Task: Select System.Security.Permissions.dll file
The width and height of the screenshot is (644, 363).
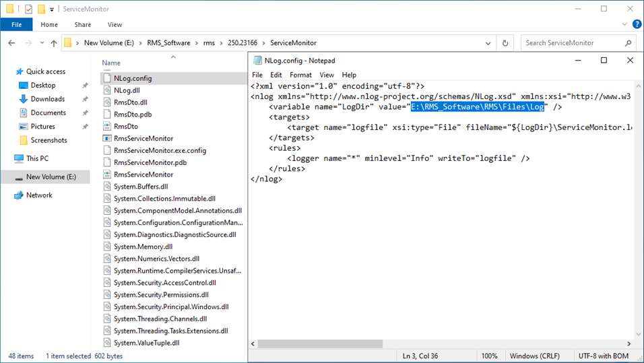Action: pos(161,295)
